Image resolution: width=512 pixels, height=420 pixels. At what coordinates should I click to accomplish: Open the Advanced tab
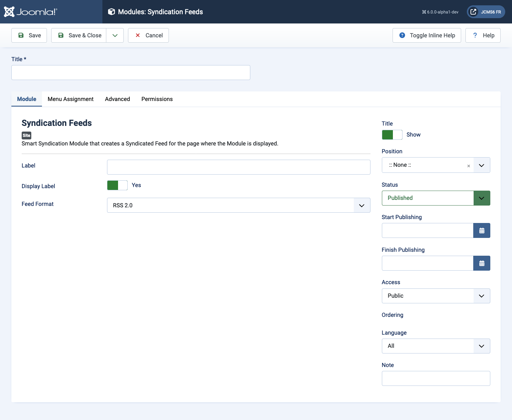pyautogui.click(x=117, y=99)
